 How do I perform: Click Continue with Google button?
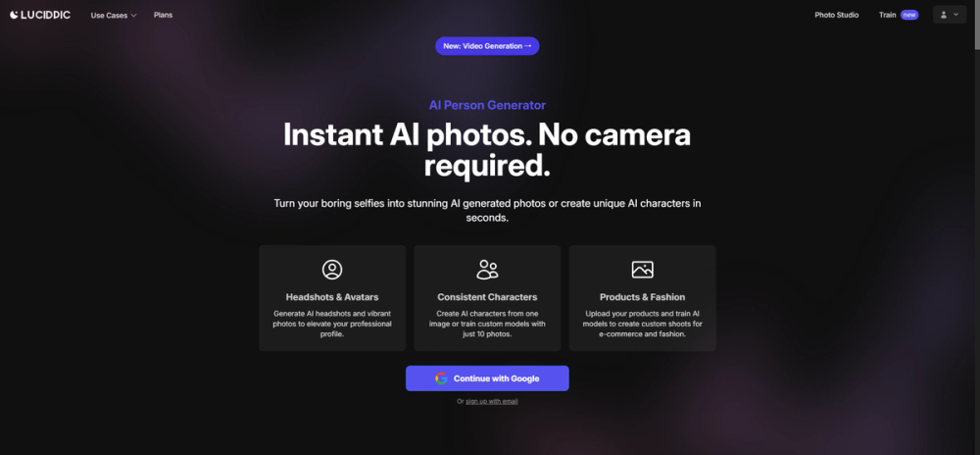(487, 379)
